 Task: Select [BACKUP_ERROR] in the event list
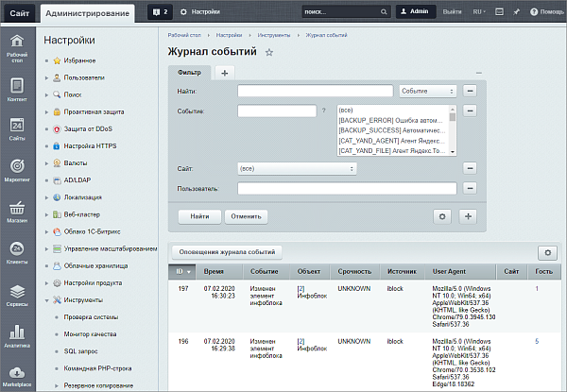pos(391,120)
